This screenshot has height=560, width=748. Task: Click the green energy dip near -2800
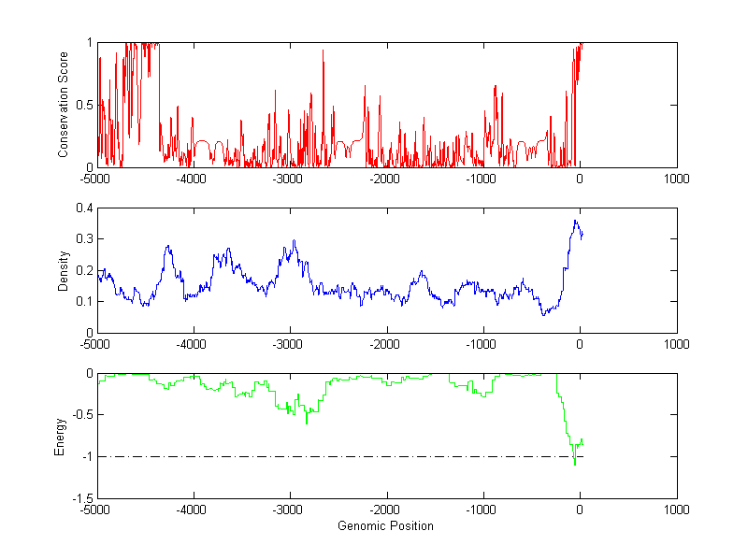tap(307, 423)
